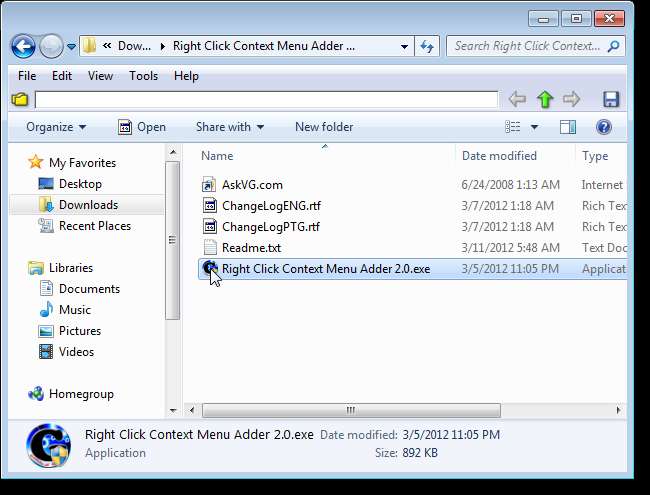This screenshot has width=650, height=495.
Task: Select the Readme.txt file
Action: pyautogui.click(x=251, y=247)
